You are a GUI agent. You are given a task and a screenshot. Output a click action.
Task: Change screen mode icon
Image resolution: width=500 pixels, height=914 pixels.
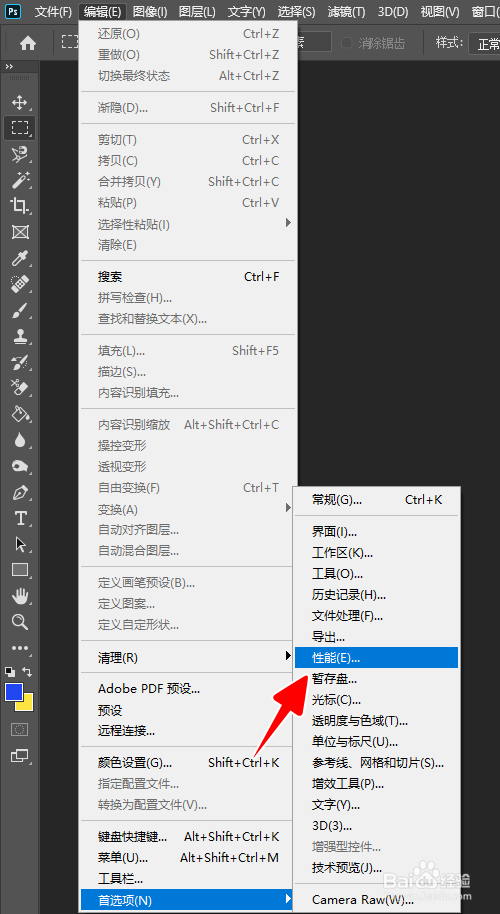click(19, 756)
